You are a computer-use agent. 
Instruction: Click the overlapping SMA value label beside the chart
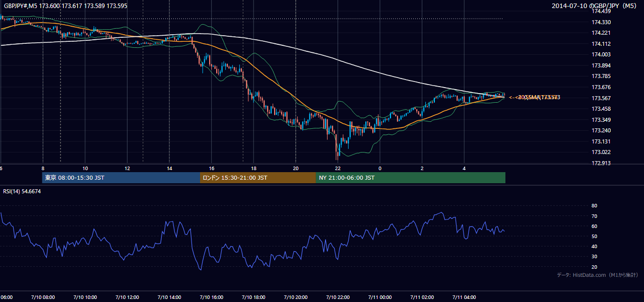click(535, 97)
